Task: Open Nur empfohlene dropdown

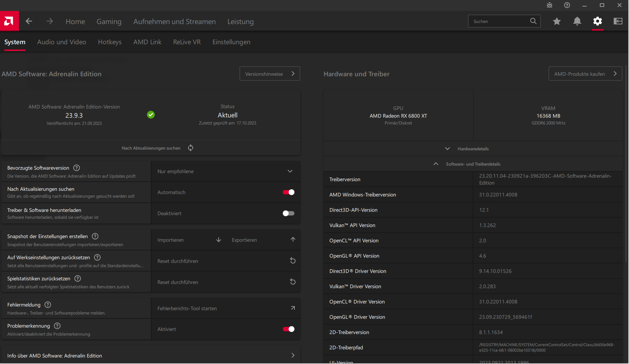Action: (226, 171)
